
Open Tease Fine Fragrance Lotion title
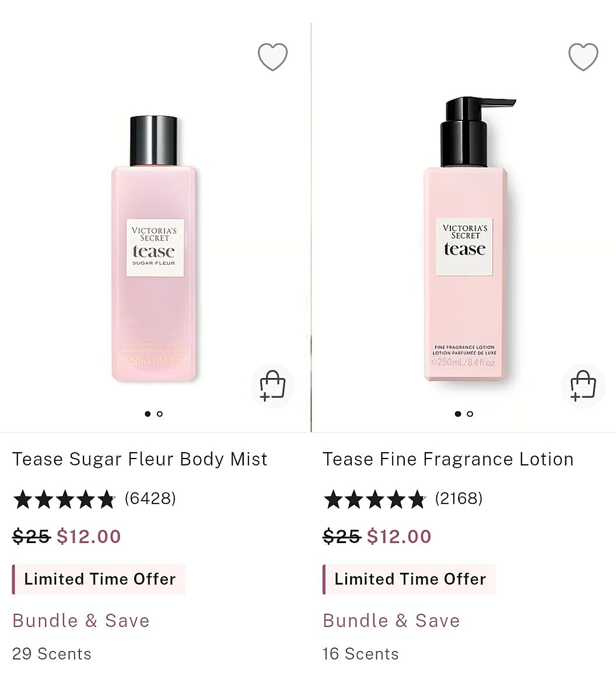[x=448, y=459]
